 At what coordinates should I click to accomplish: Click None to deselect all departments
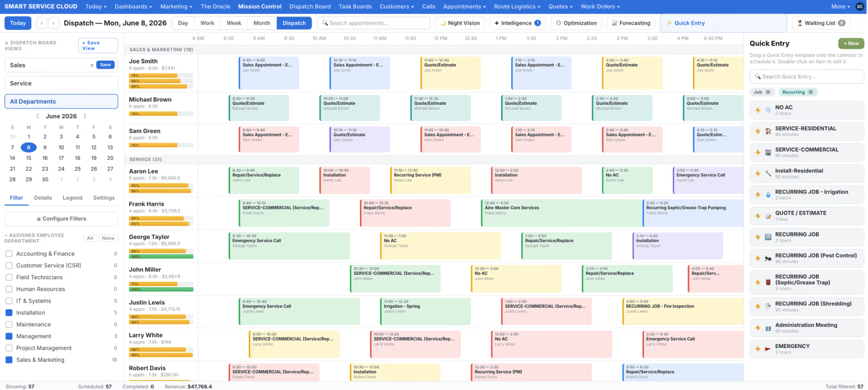coord(108,238)
